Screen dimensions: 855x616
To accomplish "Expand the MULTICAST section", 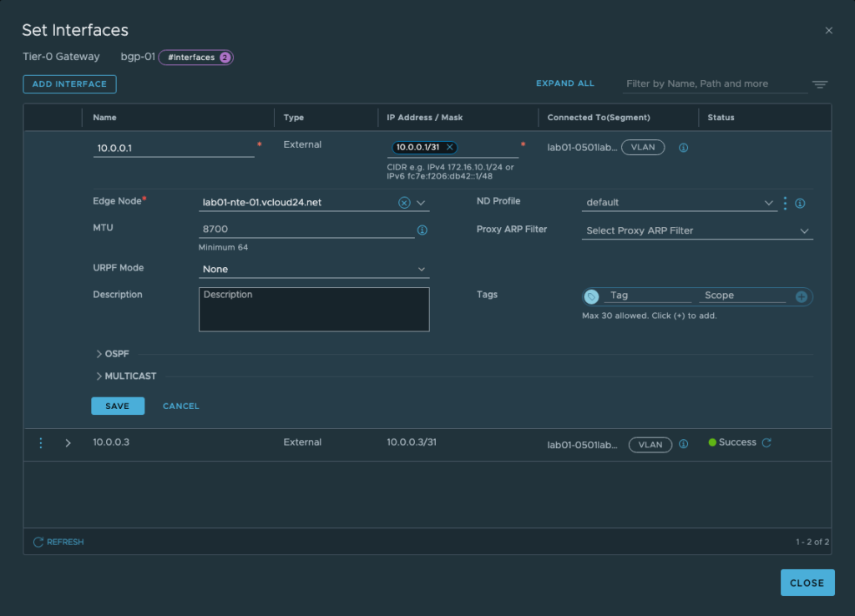I will [x=125, y=376].
